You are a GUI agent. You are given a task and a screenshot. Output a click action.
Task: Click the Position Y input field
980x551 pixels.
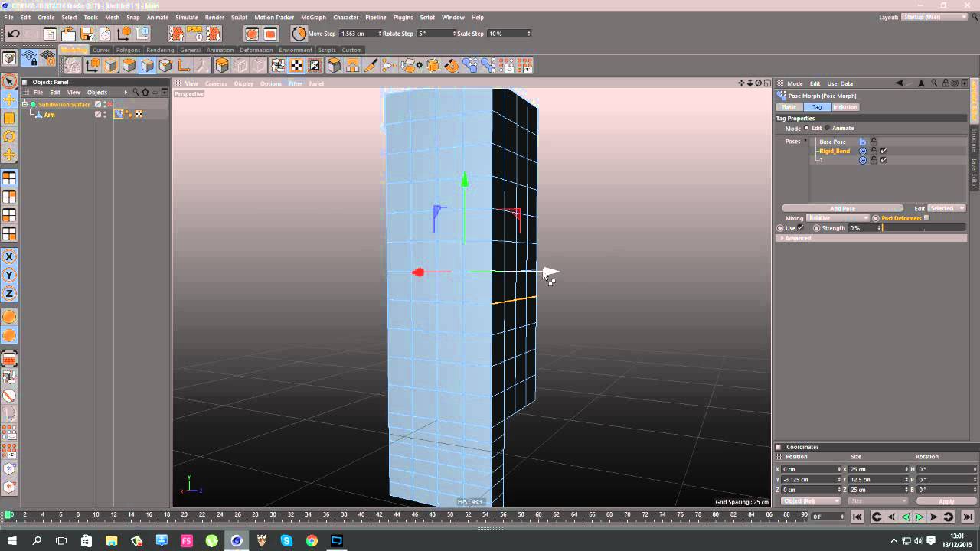pyautogui.click(x=810, y=479)
